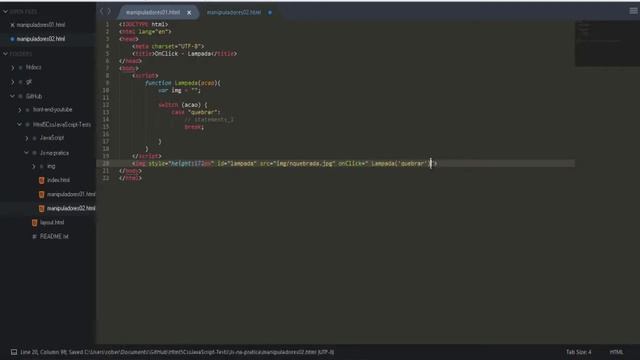Click the JavaScript folder icon
Image resolution: width=640 pixels, height=360 pixels.
[x=35, y=138]
